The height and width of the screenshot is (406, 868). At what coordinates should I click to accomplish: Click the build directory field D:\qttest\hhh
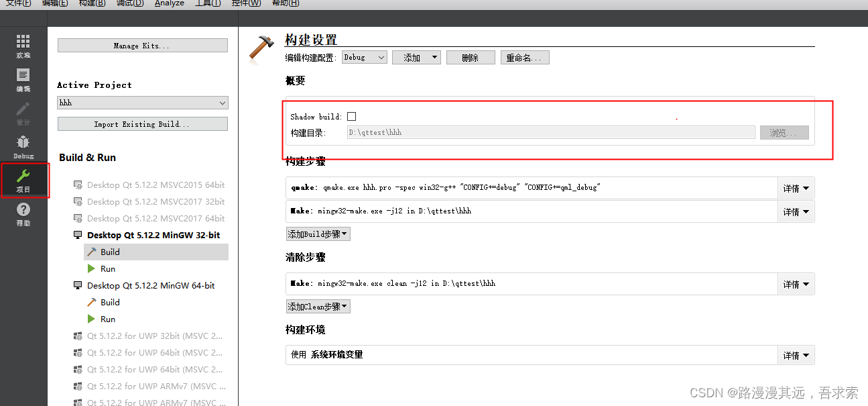[x=551, y=133]
